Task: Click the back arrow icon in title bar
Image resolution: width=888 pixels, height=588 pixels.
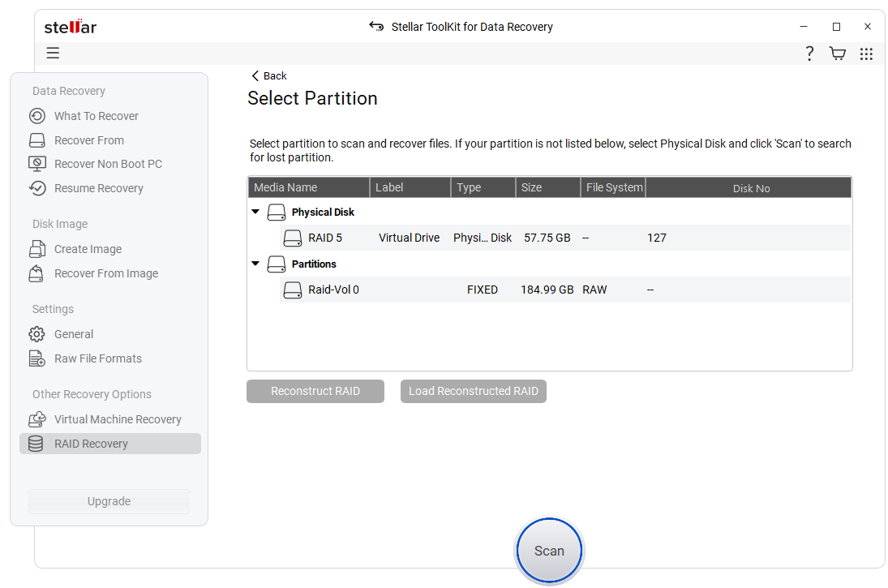Action: coord(376,26)
